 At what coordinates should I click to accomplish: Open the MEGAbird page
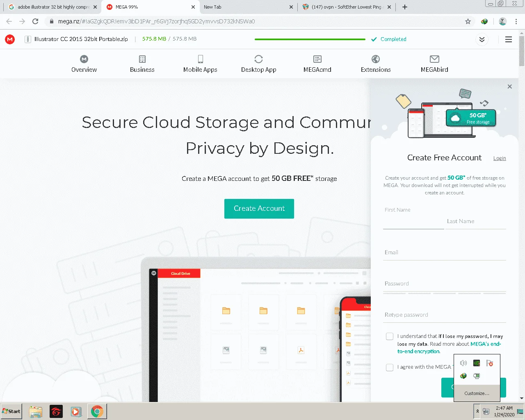coord(434,64)
